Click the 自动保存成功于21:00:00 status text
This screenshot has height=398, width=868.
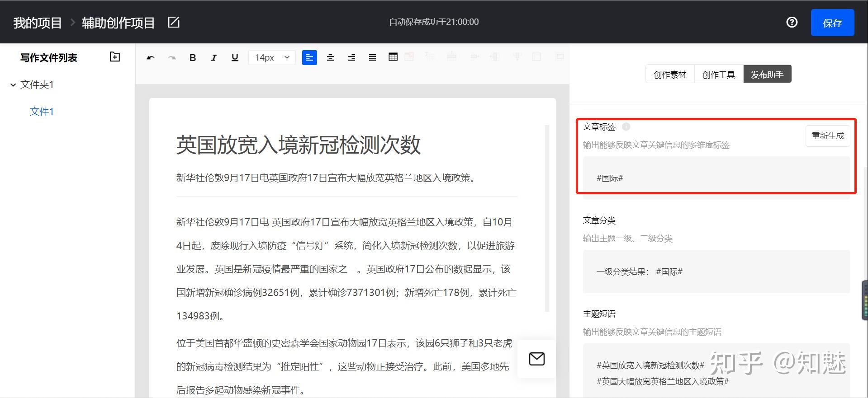click(434, 22)
